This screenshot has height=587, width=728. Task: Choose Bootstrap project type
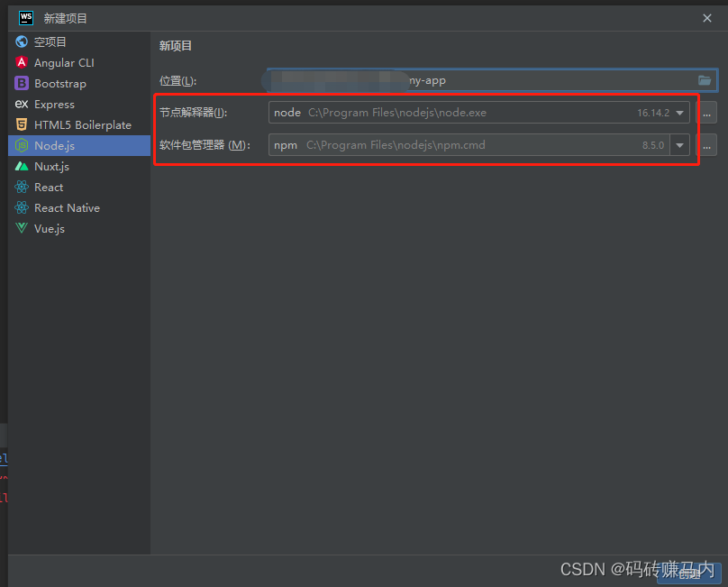79,84
